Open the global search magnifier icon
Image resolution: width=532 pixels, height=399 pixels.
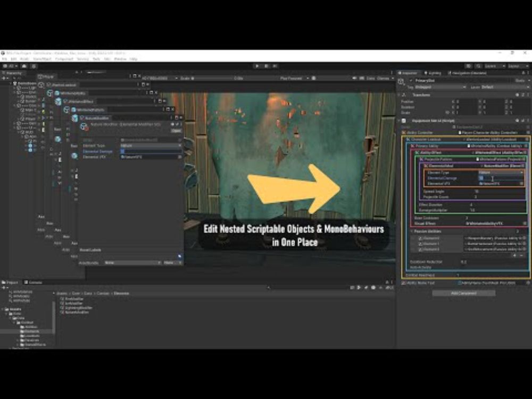[x=478, y=66]
